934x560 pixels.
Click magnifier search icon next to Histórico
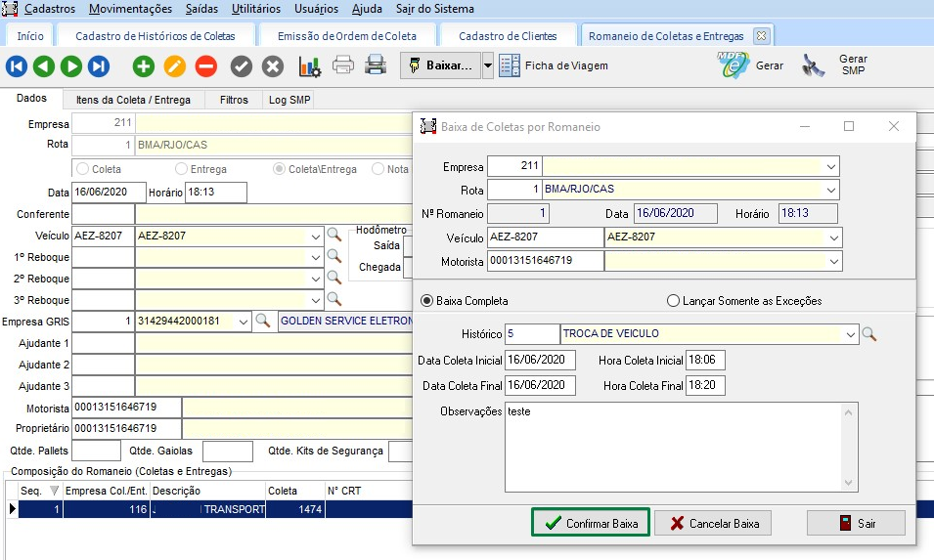[868, 334]
